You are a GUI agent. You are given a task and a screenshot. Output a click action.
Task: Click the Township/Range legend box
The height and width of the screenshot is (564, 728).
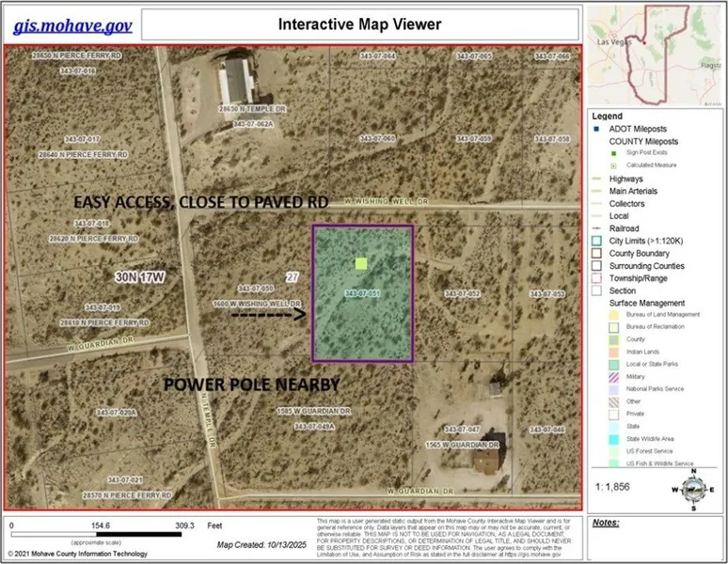pos(597,278)
